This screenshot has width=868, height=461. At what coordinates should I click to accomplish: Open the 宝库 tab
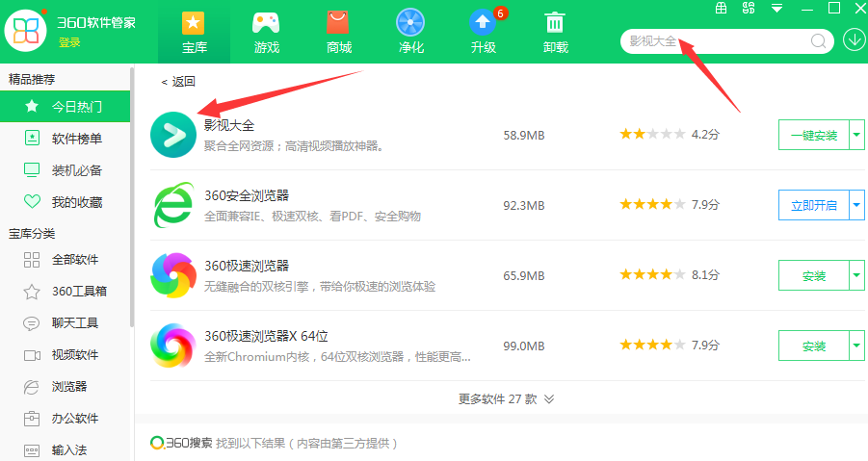click(x=195, y=32)
